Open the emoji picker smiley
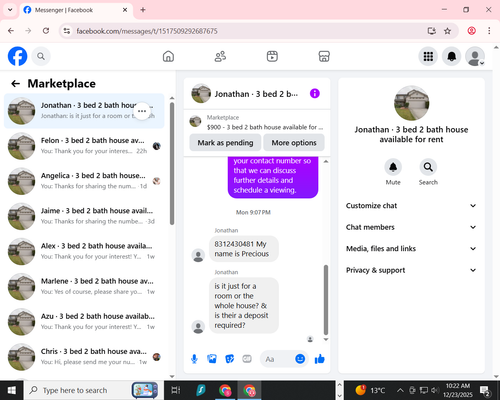500x400 pixels. 300,359
